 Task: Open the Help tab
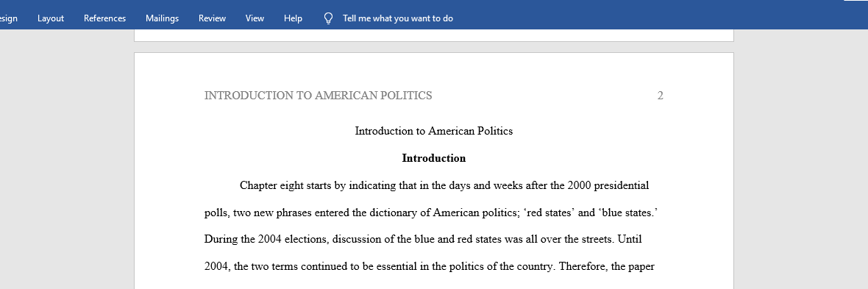pyautogui.click(x=293, y=18)
